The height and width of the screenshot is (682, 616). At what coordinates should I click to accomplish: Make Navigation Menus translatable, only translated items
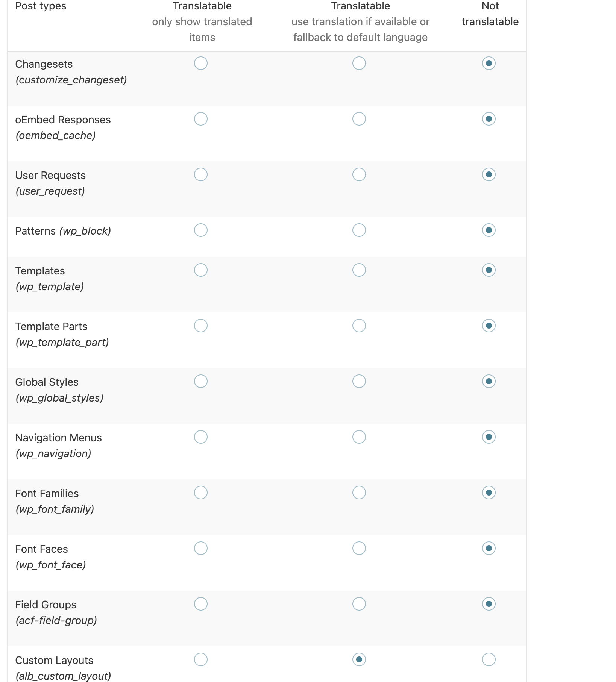click(x=201, y=437)
